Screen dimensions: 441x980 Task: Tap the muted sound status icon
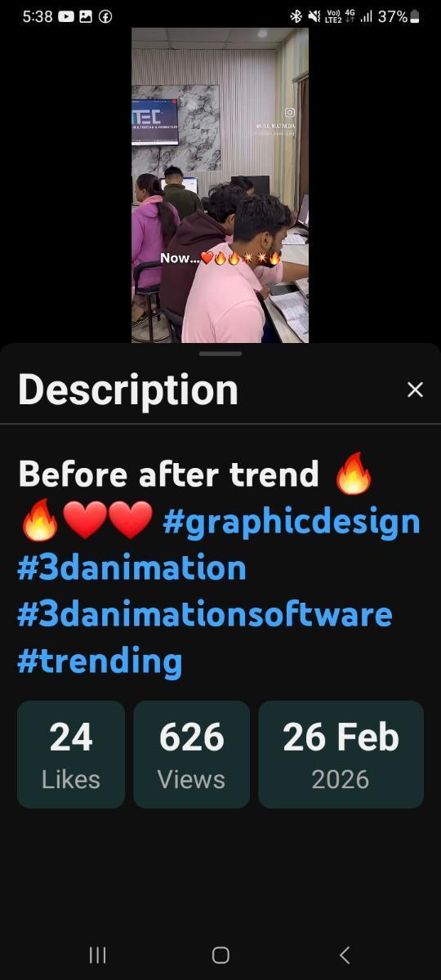click(x=314, y=16)
